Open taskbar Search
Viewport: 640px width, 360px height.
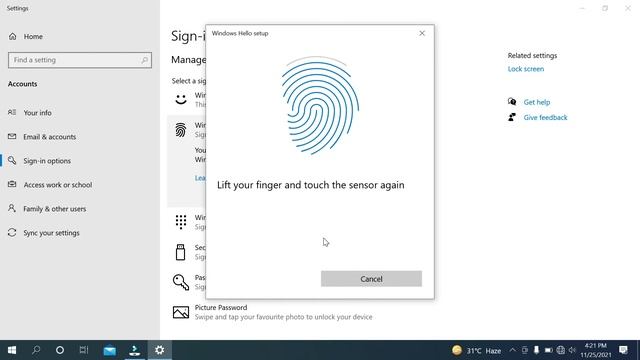point(36,350)
